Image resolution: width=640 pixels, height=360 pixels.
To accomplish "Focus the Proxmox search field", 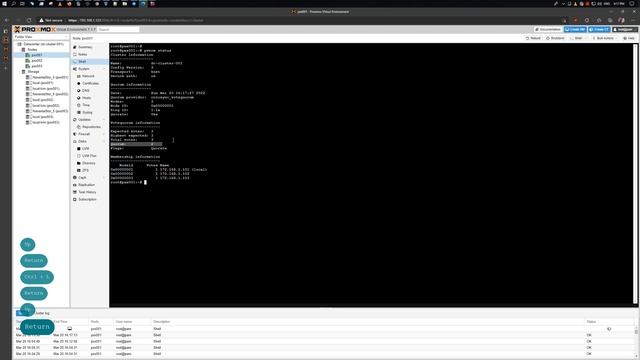I will point(118,30).
